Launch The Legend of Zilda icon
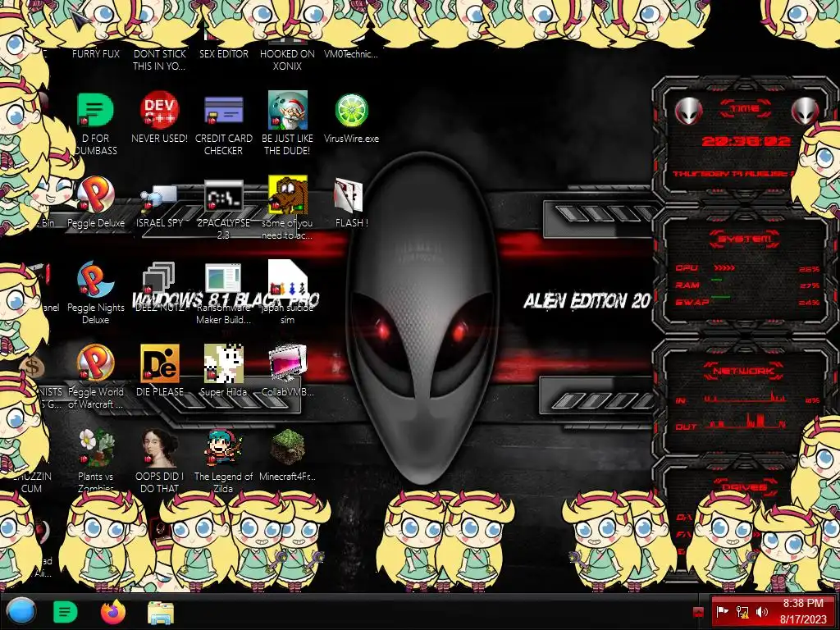Image resolution: width=840 pixels, height=630 pixels. coord(223,448)
